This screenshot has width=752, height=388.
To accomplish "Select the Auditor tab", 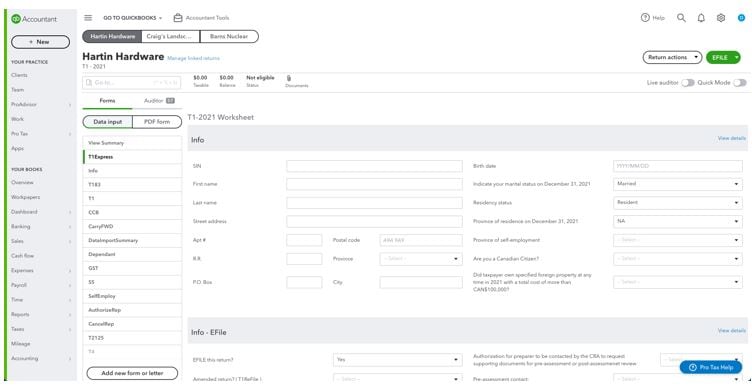I will tap(159, 101).
